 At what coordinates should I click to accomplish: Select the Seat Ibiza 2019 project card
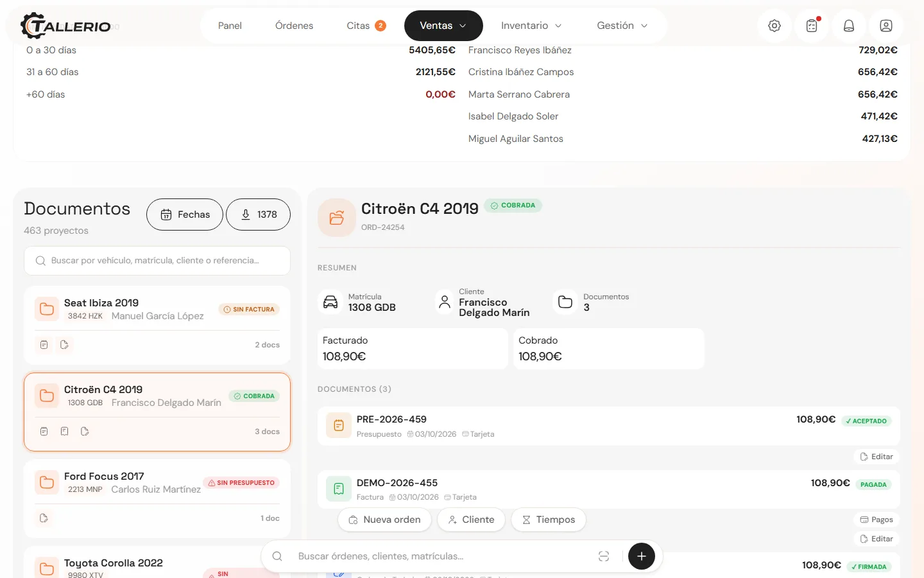[157, 325]
